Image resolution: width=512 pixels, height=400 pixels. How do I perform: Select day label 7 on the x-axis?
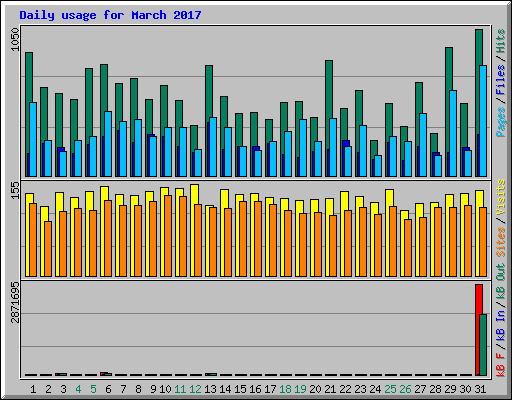point(123,389)
